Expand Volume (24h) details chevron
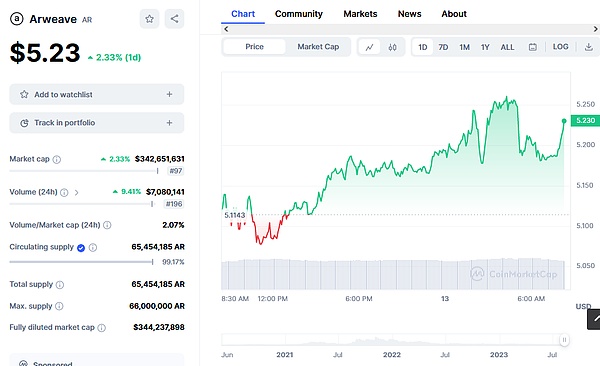This screenshot has height=366, width=600. coord(77,192)
